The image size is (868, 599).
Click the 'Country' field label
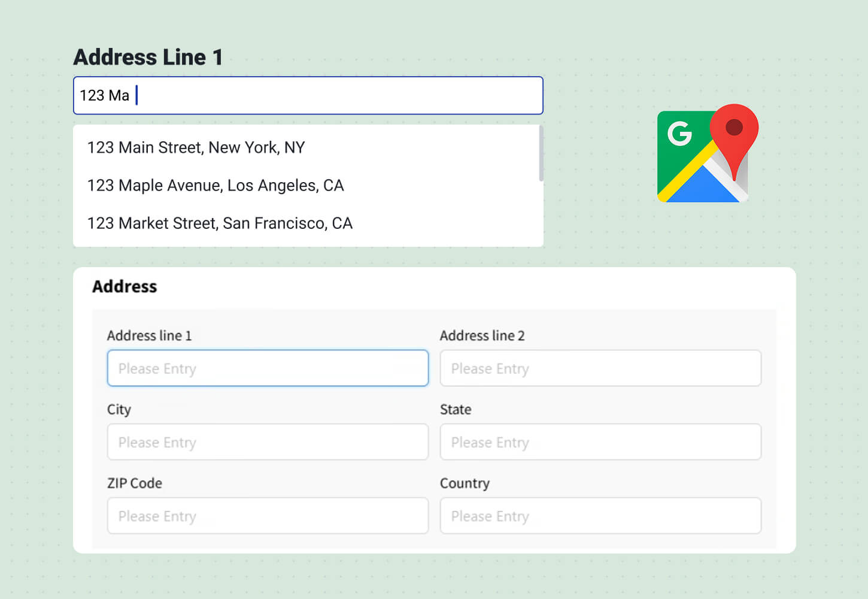[465, 483]
